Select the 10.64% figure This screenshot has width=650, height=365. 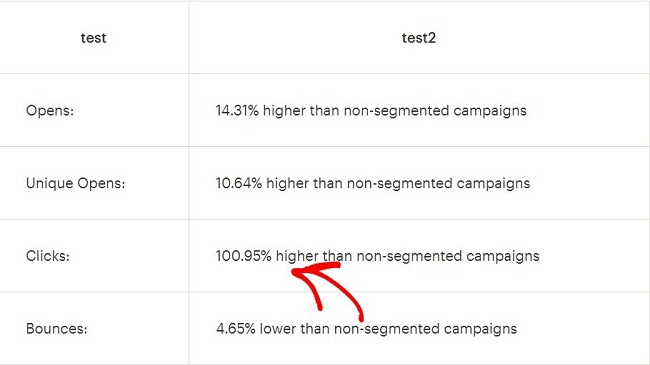click(239, 183)
